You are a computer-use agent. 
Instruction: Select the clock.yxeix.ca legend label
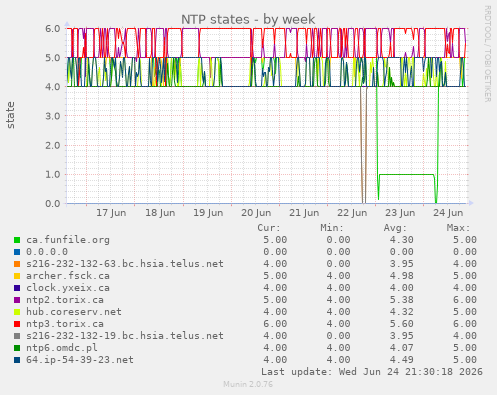pyautogui.click(x=68, y=288)
